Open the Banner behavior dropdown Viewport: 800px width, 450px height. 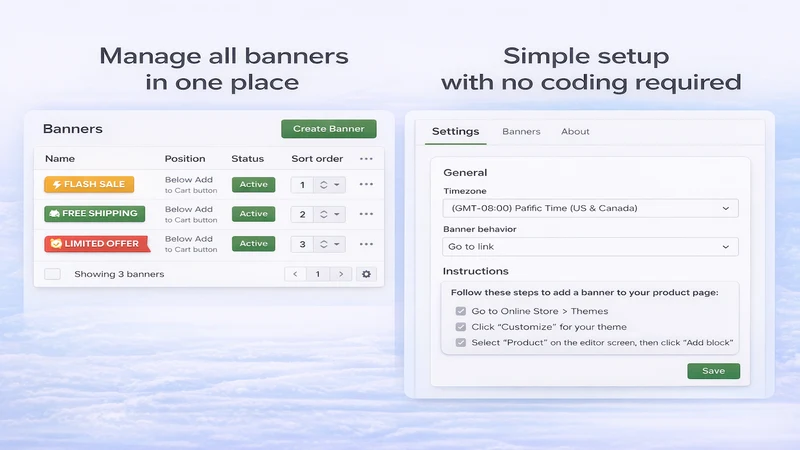(x=590, y=246)
